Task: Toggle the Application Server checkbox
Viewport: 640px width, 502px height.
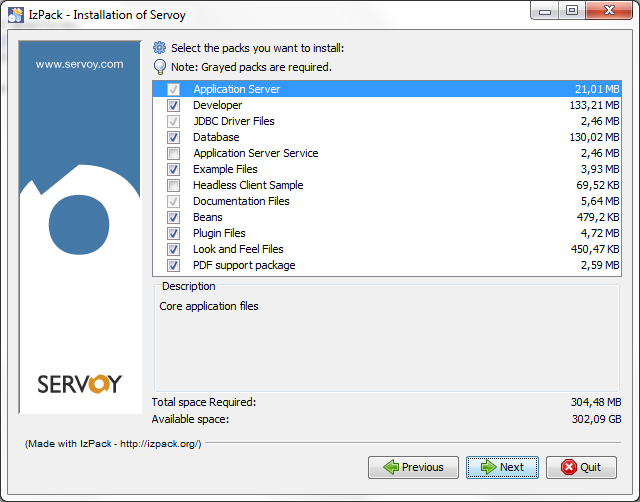Action: [173, 89]
